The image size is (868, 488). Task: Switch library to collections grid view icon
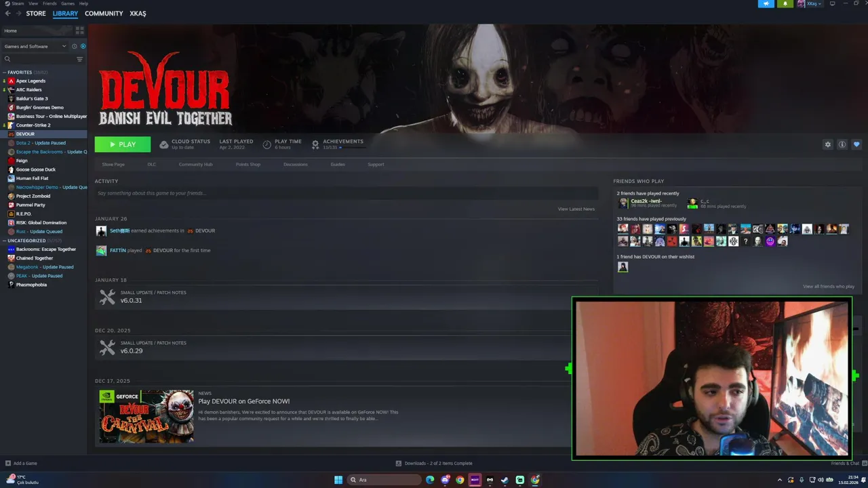pos(79,30)
